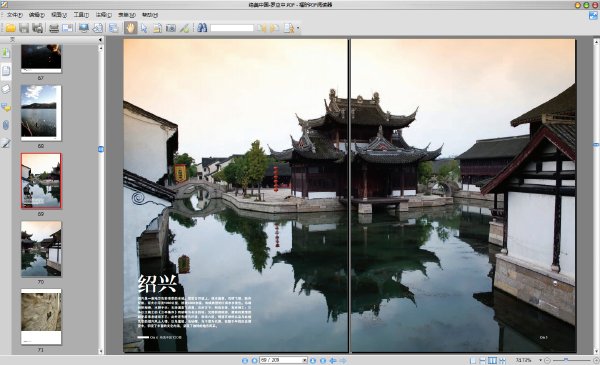The width and height of the screenshot is (600, 365).
Task: Click the thumbnail panel scroll-up arrow
Action: point(101,48)
